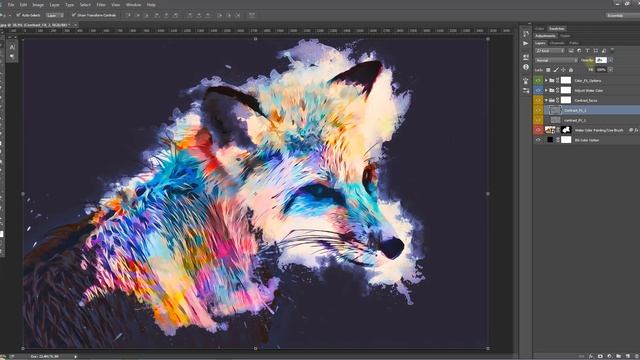Open the Actions play icon in dock
Viewport: 640px width, 360px height.
(526, 43)
